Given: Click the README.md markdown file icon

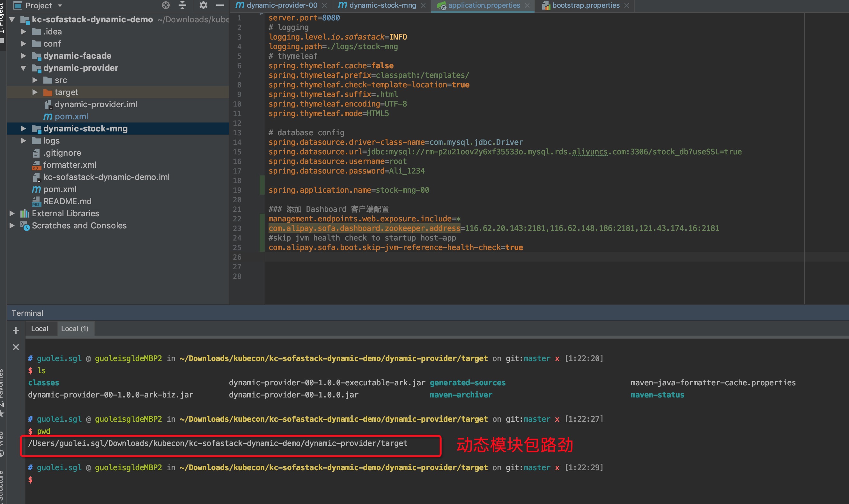Looking at the screenshot, I should [36, 202].
